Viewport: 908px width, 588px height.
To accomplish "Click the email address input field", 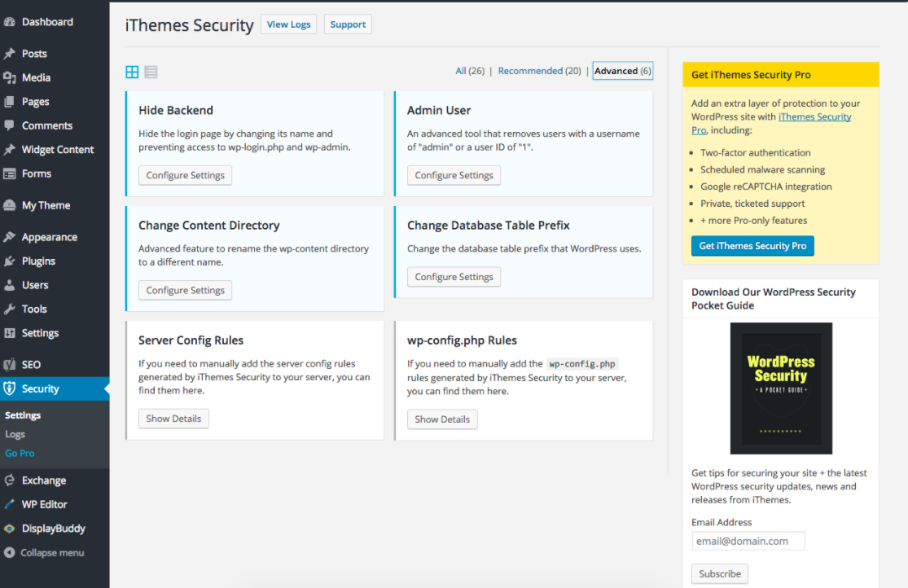I will coord(748,540).
